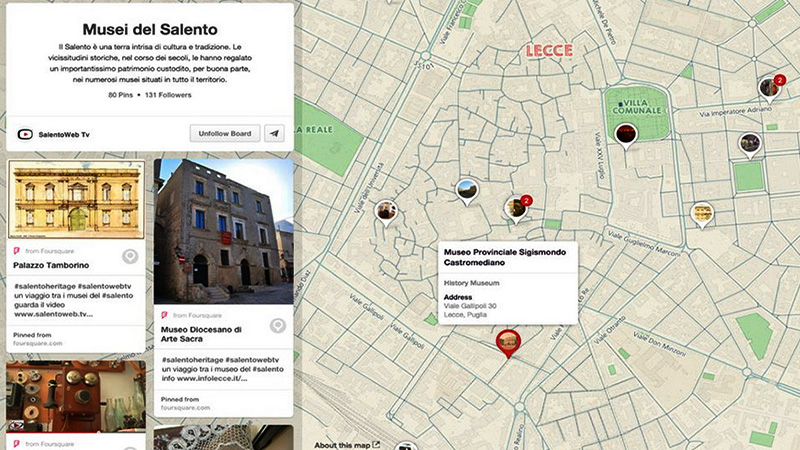Open the About this map link

tap(347, 445)
